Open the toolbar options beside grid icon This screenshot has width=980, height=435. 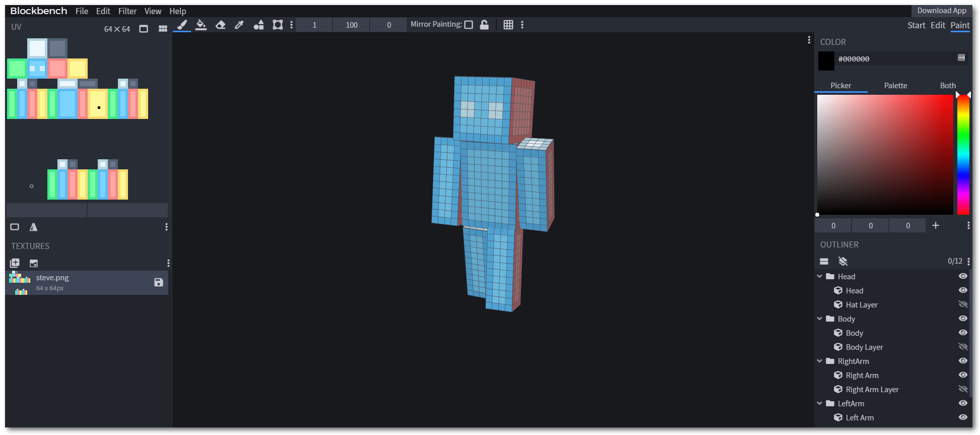(522, 25)
